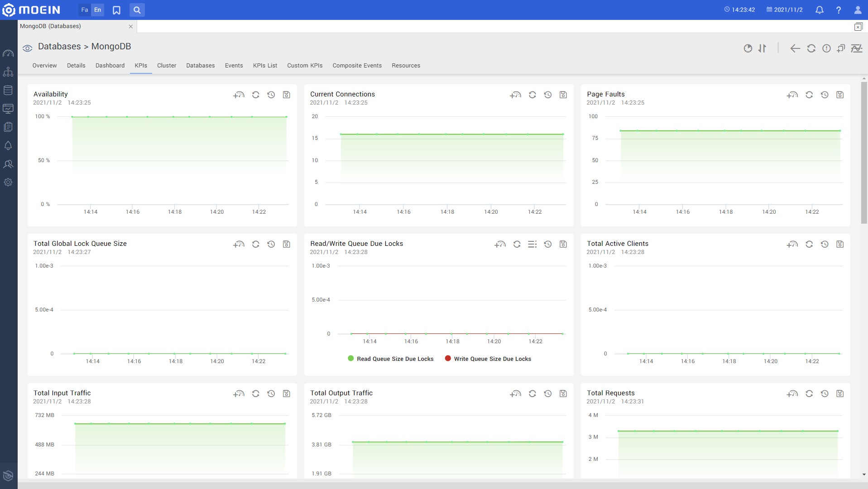Open the help question mark
868x489 pixels.
coord(839,10)
